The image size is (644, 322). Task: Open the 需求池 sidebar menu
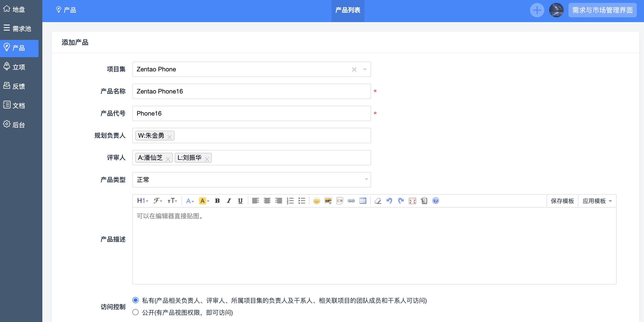pos(18,28)
